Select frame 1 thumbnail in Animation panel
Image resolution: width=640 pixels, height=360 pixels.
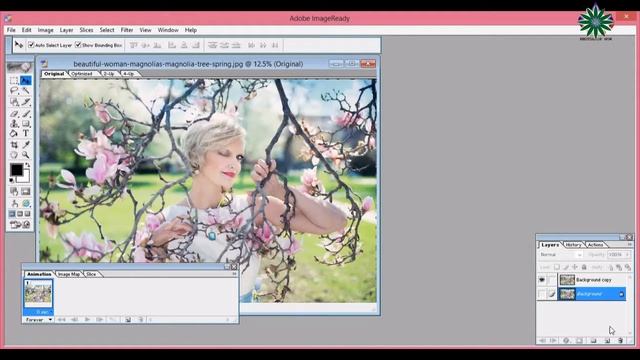(x=38, y=294)
